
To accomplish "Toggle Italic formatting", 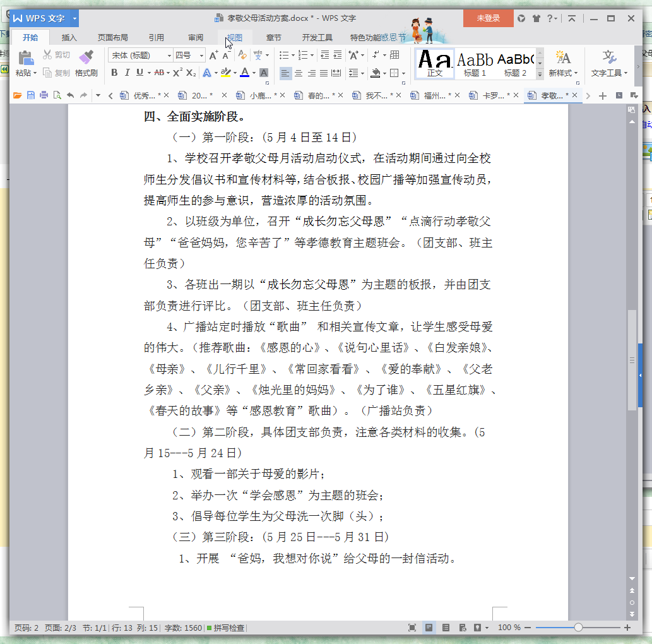I will coord(127,73).
